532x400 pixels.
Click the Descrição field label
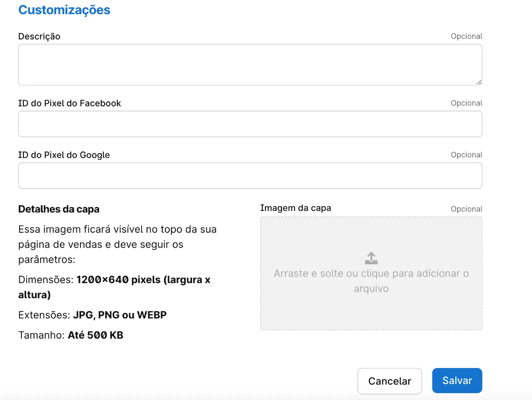pyautogui.click(x=39, y=37)
